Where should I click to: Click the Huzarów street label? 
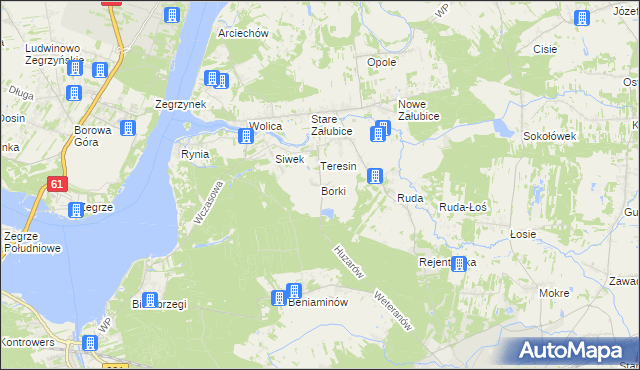coord(349,262)
